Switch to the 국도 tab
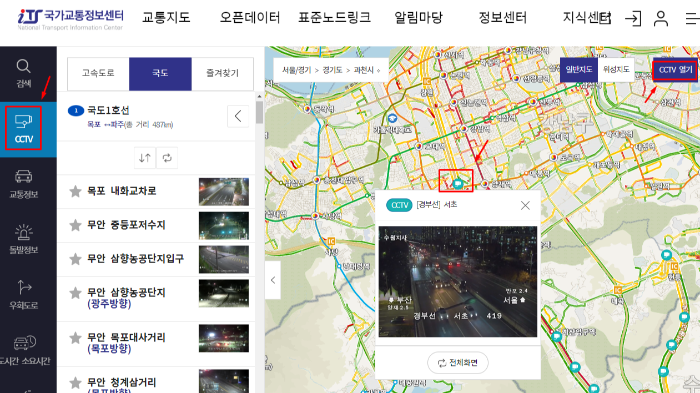The height and width of the screenshot is (393, 700). 160,74
